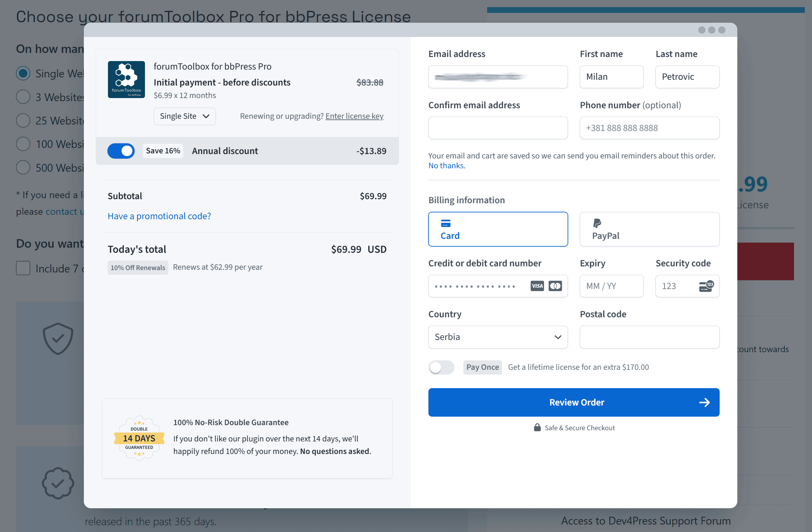Toggle the Annual discount switch
The image size is (812, 532).
click(121, 151)
